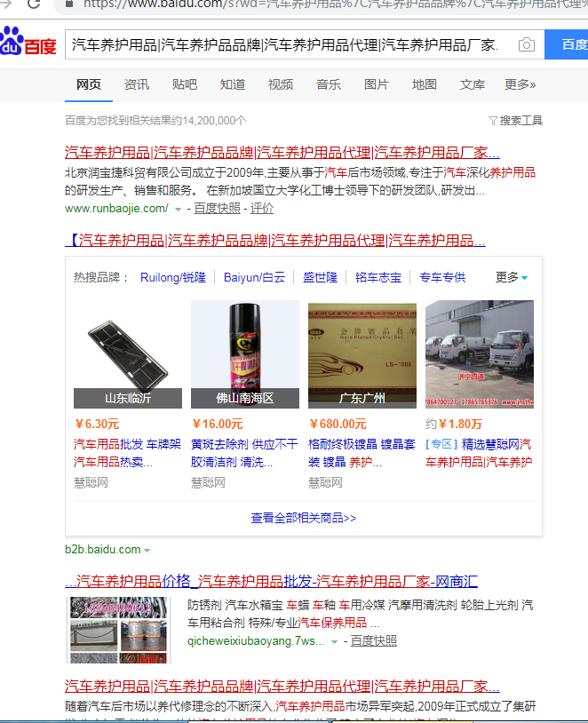Open the 查看全部相关商品>> link
Screen dimensions: 588x723
[x=303, y=518]
